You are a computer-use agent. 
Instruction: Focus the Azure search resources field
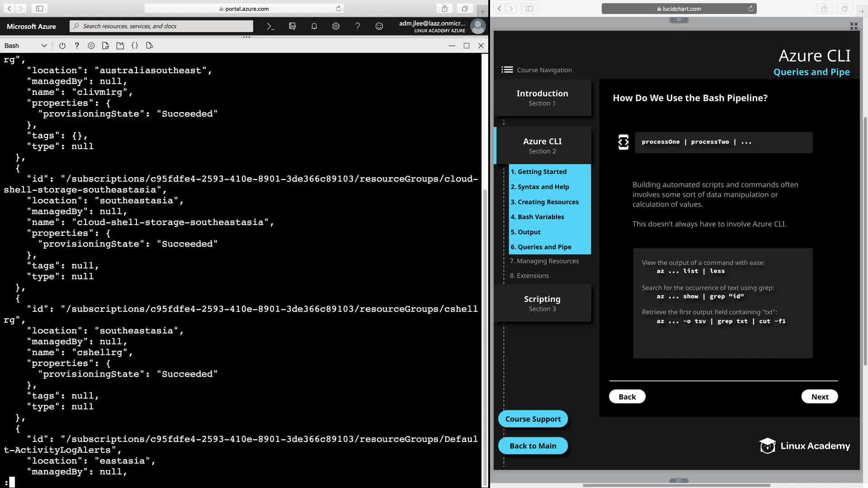click(163, 26)
